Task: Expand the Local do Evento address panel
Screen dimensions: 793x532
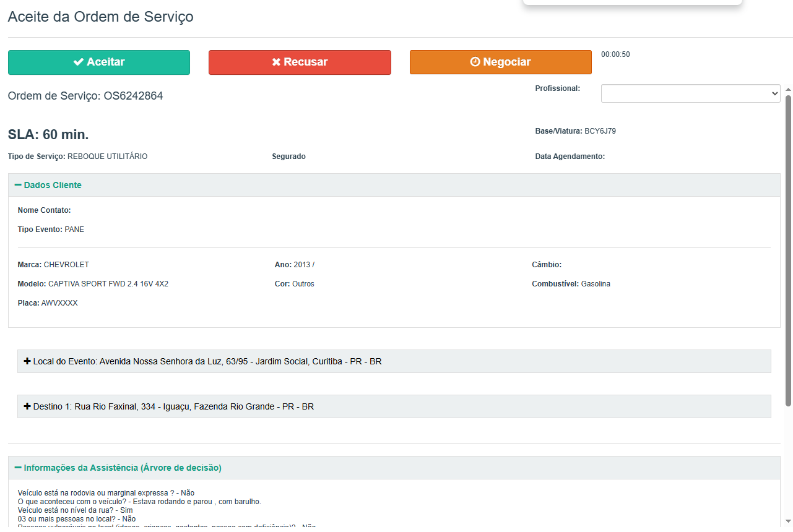Action: coord(208,361)
